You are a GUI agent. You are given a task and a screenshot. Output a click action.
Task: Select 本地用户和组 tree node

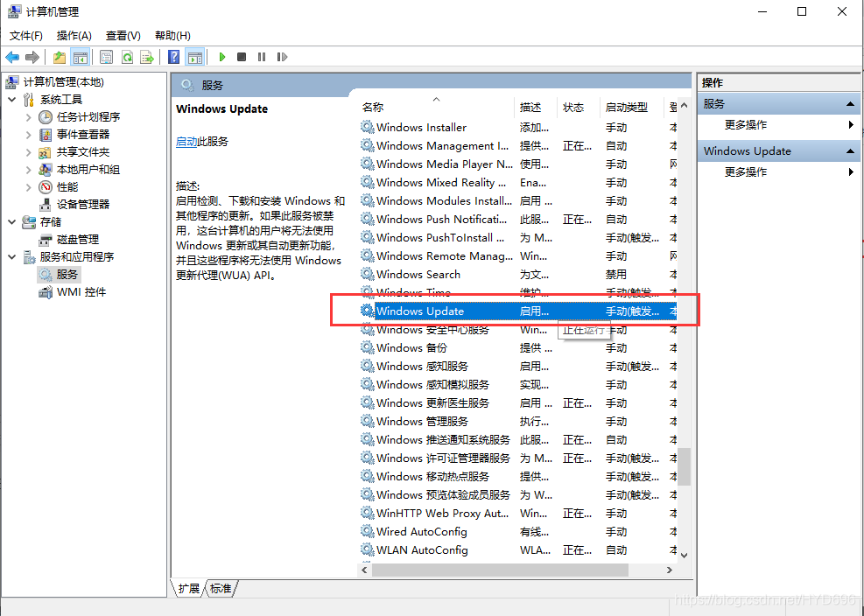pyautogui.click(x=88, y=169)
